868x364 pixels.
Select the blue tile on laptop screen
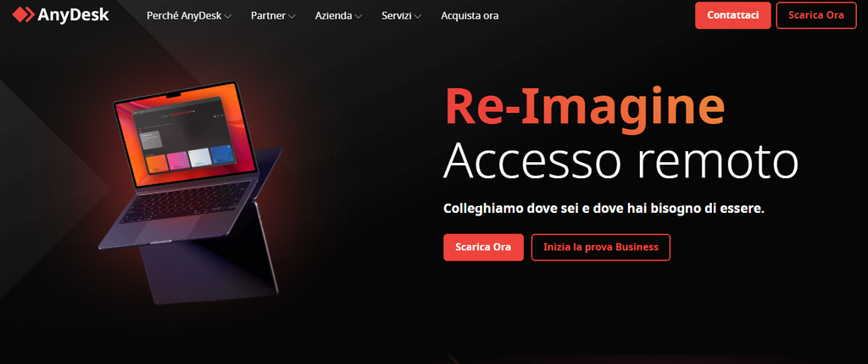pos(222,154)
